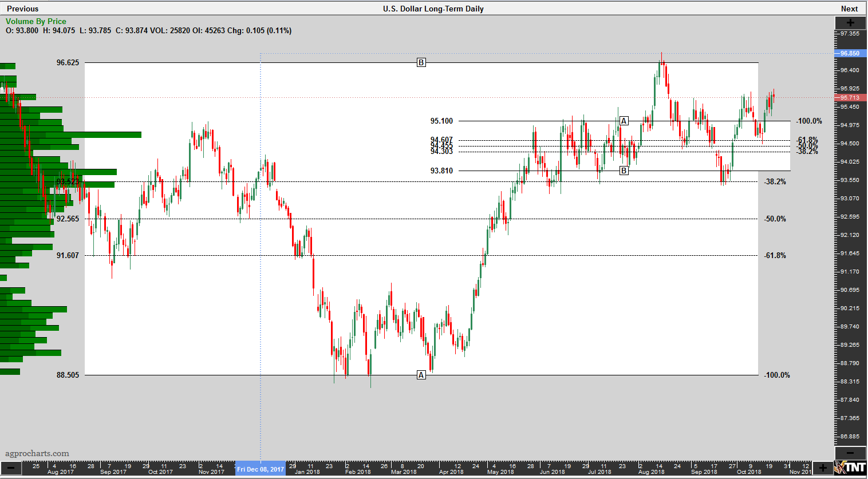Click the agprocharts.com text
This screenshot has width=868, height=479.
click(37, 453)
